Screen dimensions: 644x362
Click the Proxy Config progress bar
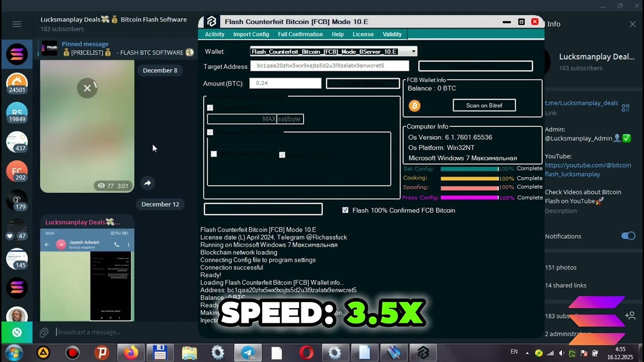tap(469, 198)
